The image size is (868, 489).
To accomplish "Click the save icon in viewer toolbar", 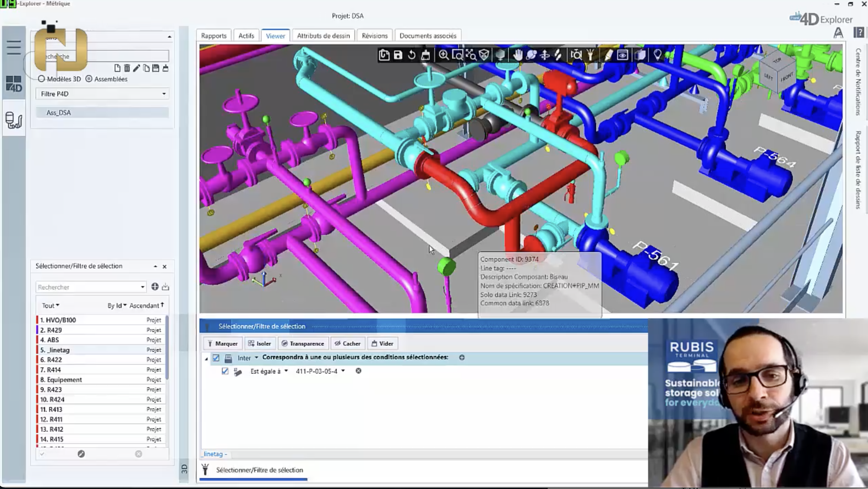I will point(398,55).
